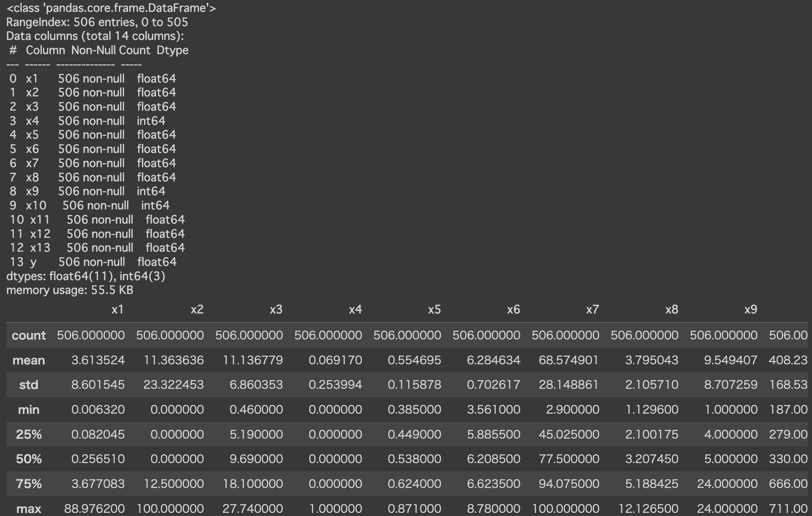Click the x5 column header

[x=434, y=309]
